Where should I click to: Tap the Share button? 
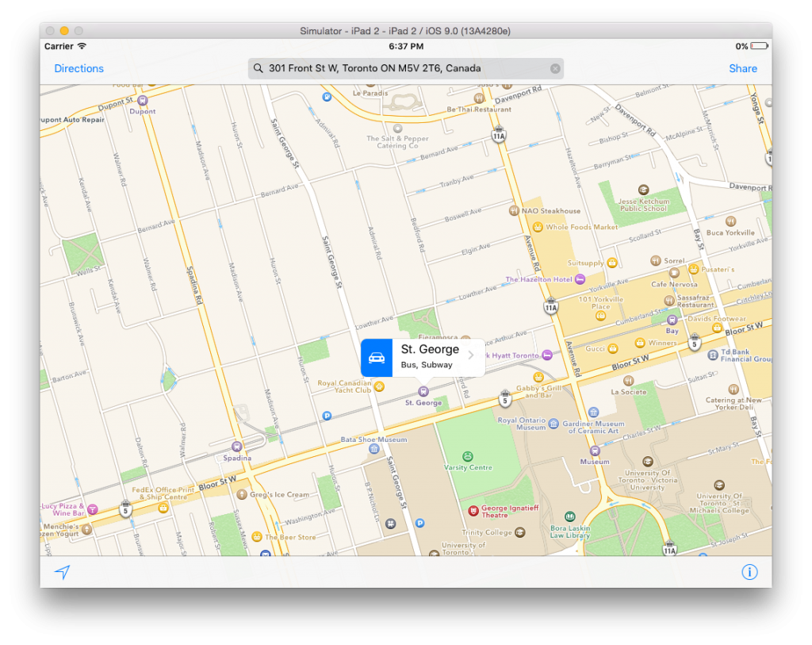point(742,68)
